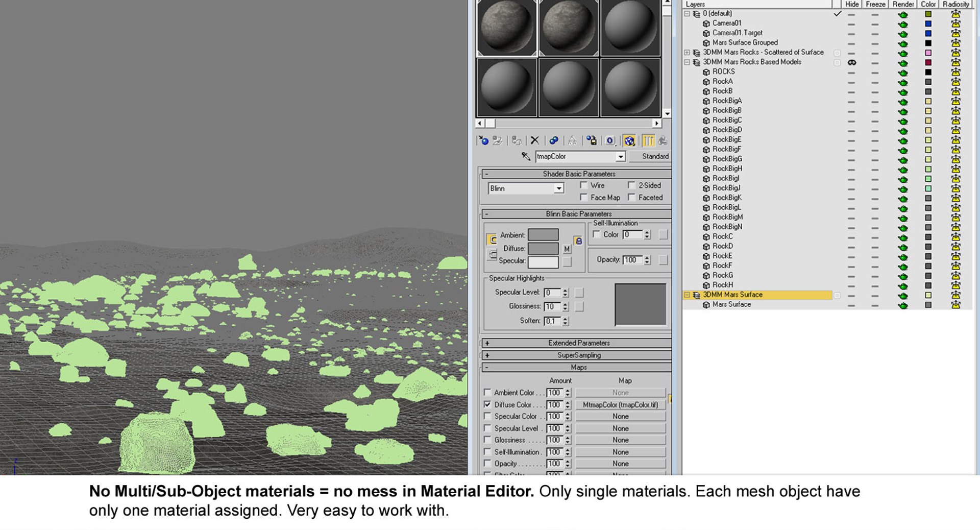
Task: Toggle Show Map in Viewport icon
Action: (629, 140)
